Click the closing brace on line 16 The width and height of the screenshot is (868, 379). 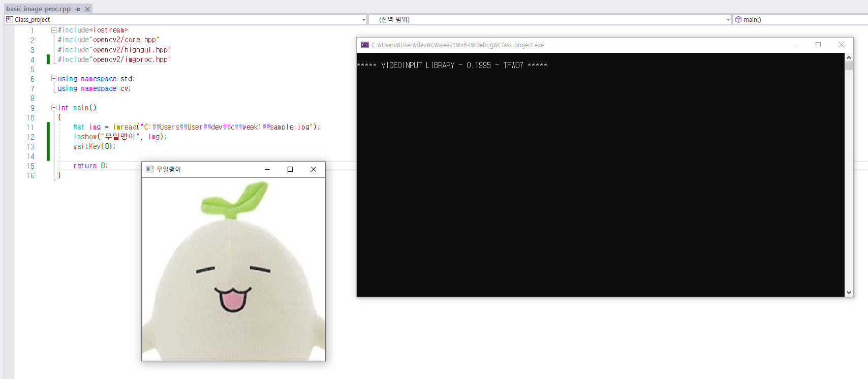tap(59, 175)
